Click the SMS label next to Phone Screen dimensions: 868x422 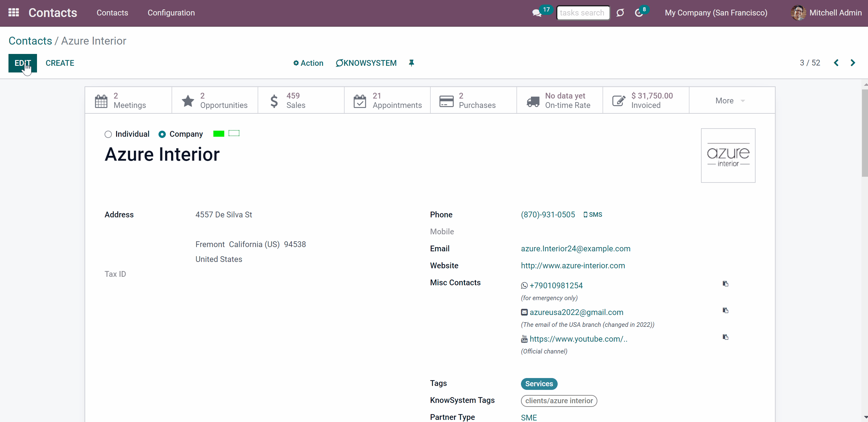[x=596, y=215]
